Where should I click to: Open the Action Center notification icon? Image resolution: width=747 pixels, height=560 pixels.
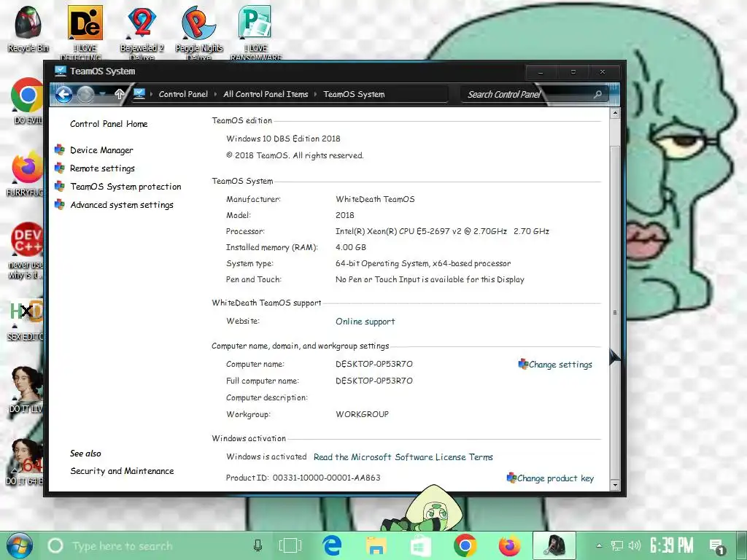pyautogui.click(x=717, y=547)
